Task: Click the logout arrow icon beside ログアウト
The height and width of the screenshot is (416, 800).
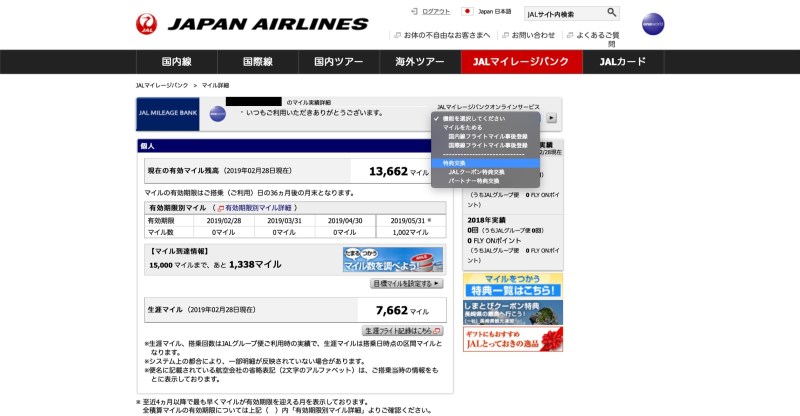Action: [x=414, y=11]
